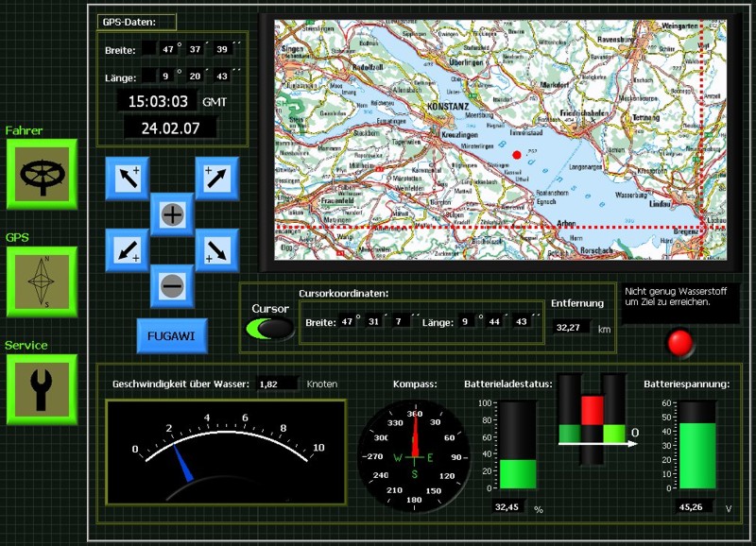Pan map with the lower-left arrow
Image resolution: width=756 pixels, height=546 pixels.
(x=129, y=250)
